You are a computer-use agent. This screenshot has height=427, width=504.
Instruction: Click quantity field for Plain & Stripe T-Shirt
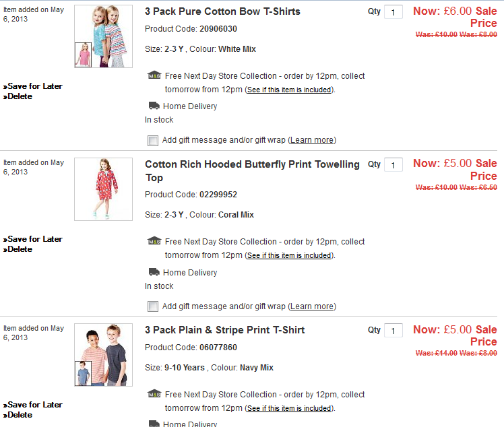(393, 331)
